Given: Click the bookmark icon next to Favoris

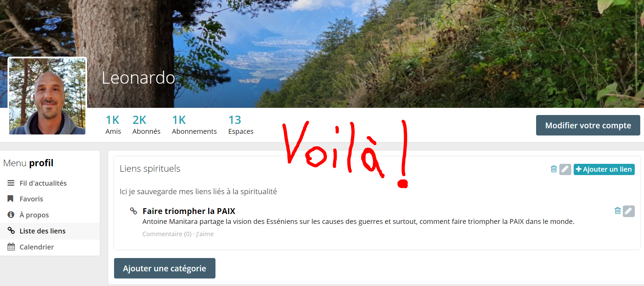Looking at the screenshot, I should (11, 199).
